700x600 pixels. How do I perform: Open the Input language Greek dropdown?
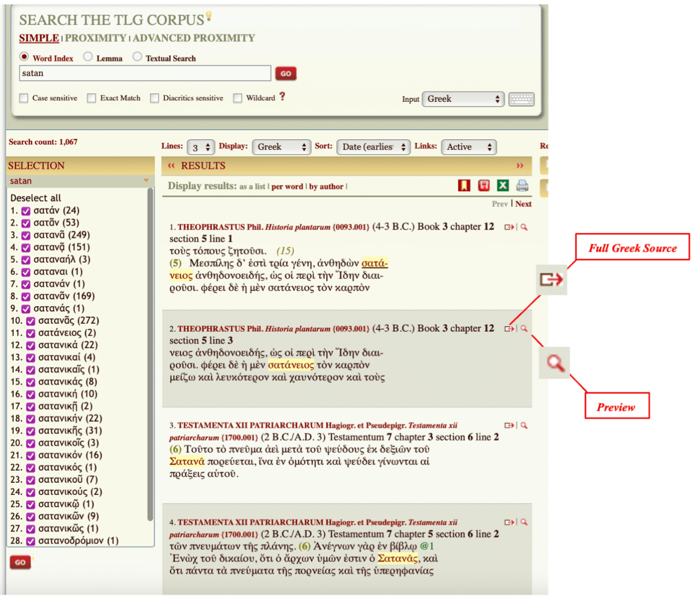click(x=462, y=99)
